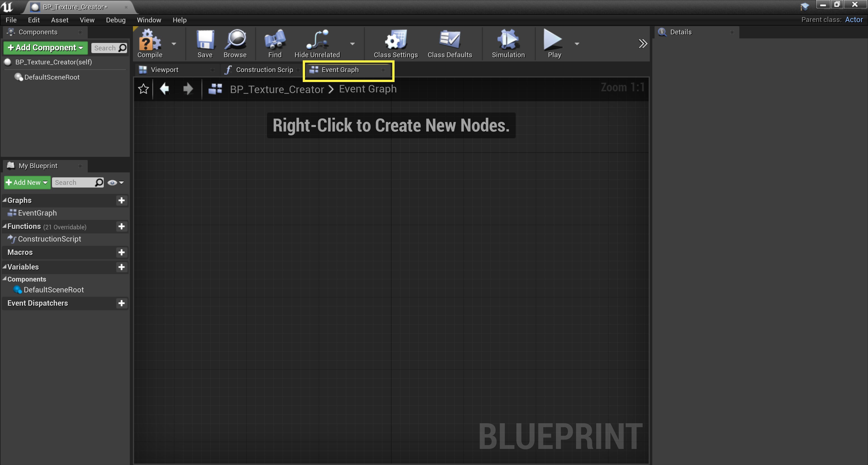This screenshot has width=868, height=465.
Task: Collapse the Variables section
Action: [x=4, y=267]
